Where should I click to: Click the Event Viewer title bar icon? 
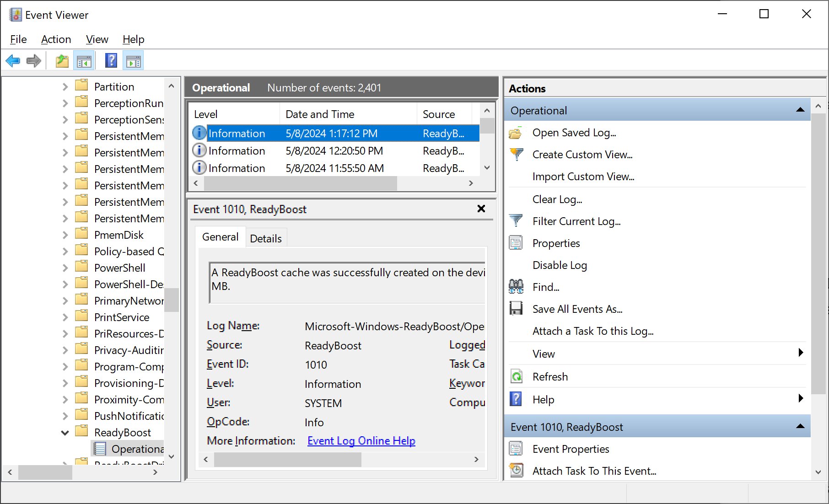click(16, 15)
